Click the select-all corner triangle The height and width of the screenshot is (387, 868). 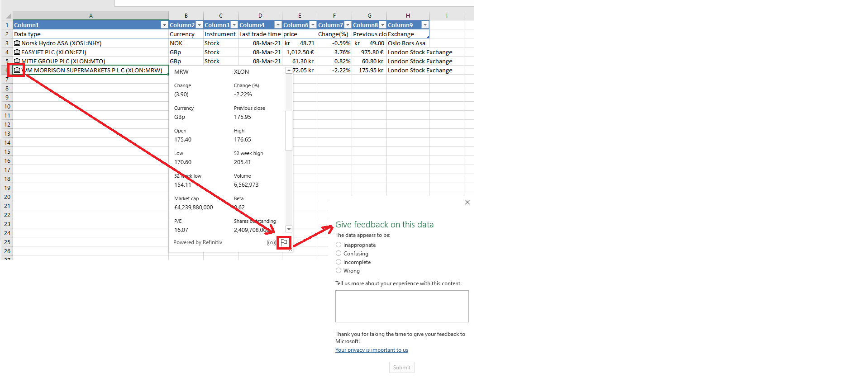[x=8, y=16]
